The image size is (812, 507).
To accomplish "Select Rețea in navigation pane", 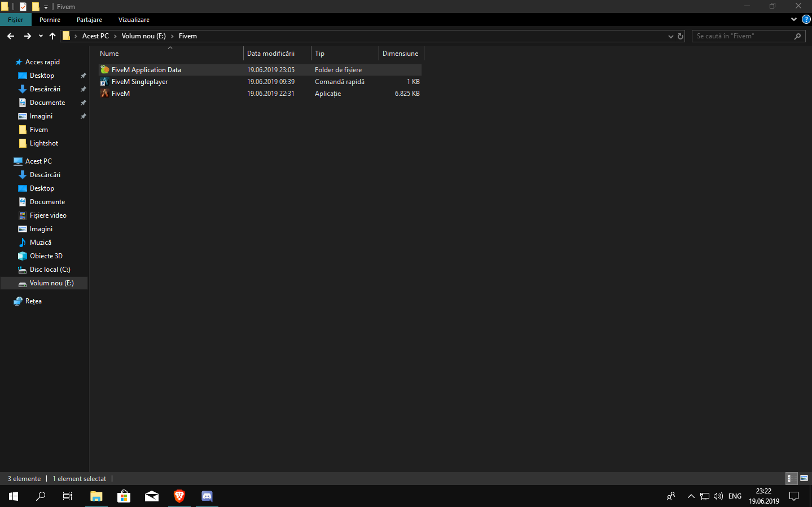I will click(33, 301).
